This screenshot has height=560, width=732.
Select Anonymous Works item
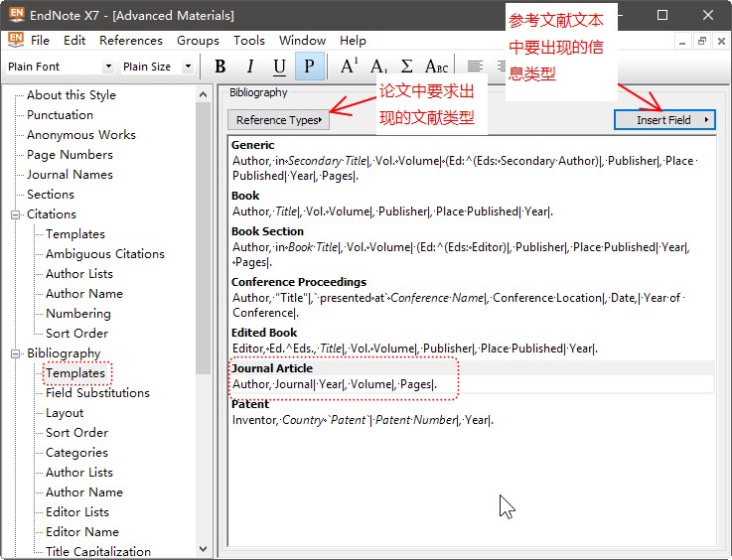coord(81,135)
